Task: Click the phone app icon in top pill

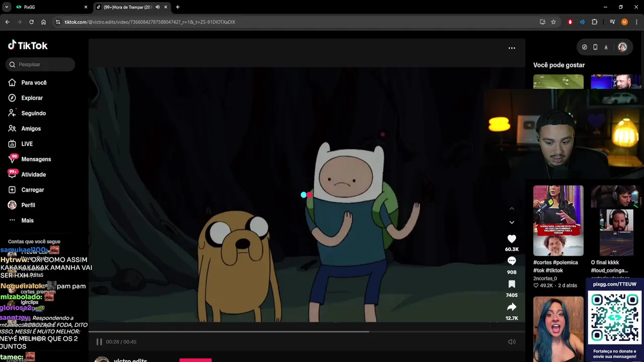Action: click(x=595, y=47)
